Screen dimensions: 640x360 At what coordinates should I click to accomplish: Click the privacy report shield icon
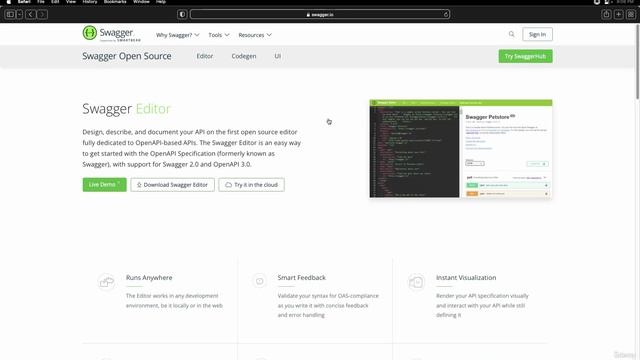click(182, 15)
